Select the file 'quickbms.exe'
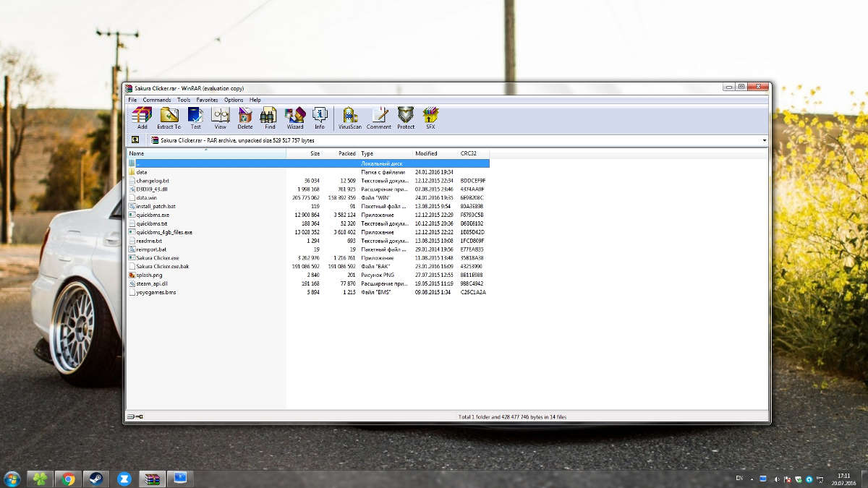 [x=153, y=215]
